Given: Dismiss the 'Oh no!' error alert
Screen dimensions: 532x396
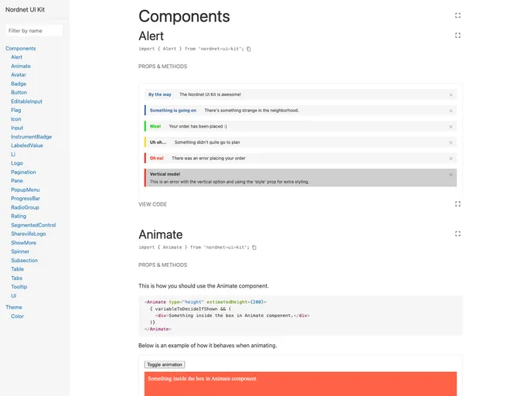Looking at the screenshot, I should 451,159.
